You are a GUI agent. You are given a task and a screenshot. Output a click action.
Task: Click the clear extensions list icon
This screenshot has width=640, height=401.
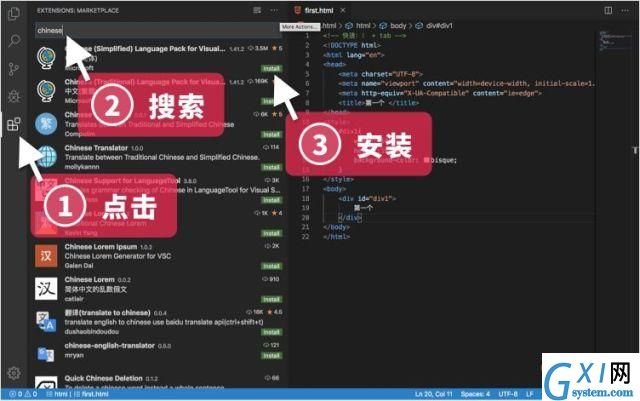click(x=257, y=10)
